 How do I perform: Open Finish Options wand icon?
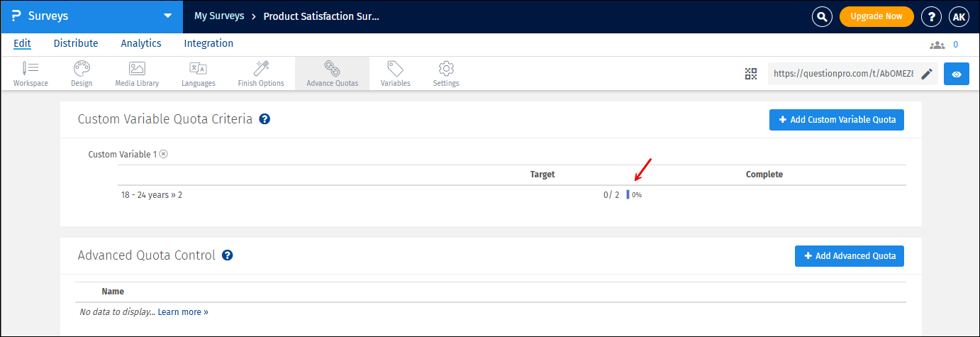261,69
